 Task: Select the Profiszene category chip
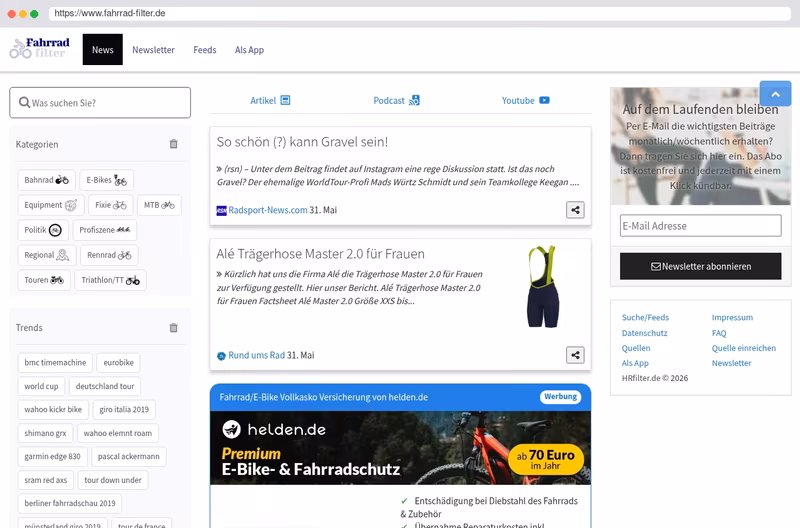[105, 230]
